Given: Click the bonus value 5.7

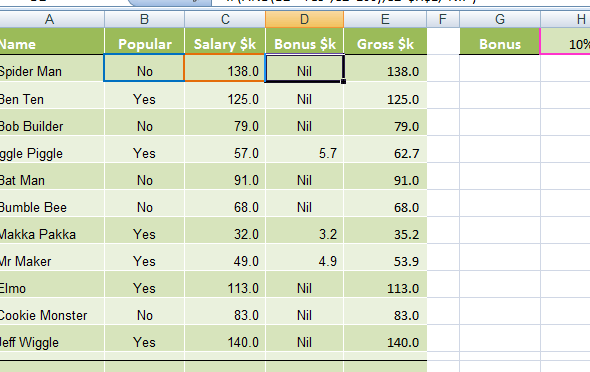Looking at the screenshot, I should pos(304,150).
